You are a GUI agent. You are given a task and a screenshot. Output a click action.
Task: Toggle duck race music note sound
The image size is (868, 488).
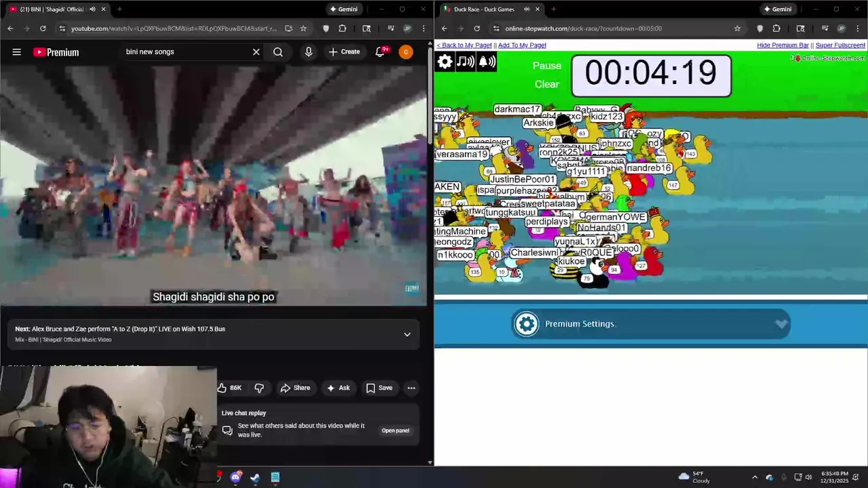[465, 62]
